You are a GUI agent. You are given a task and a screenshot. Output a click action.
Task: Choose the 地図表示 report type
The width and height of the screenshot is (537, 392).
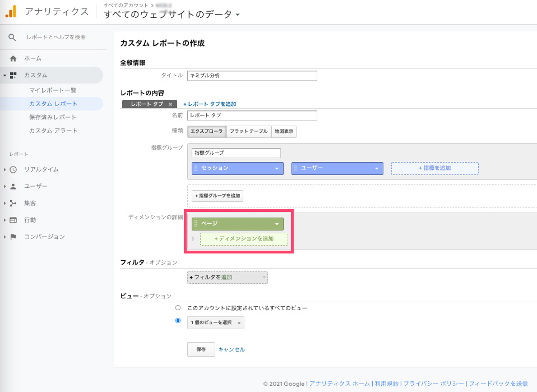[284, 132]
